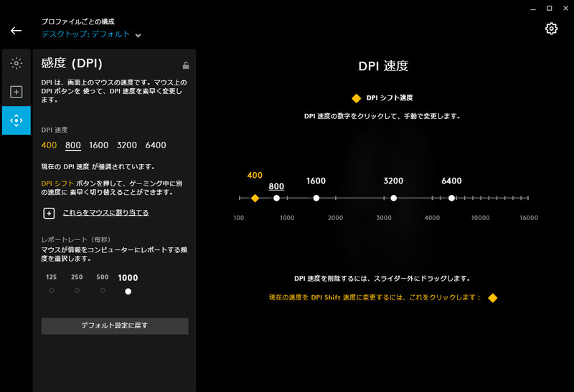Click the yellow diamond to set DPI Shift speed
This screenshot has width=574, height=392.
493,298
